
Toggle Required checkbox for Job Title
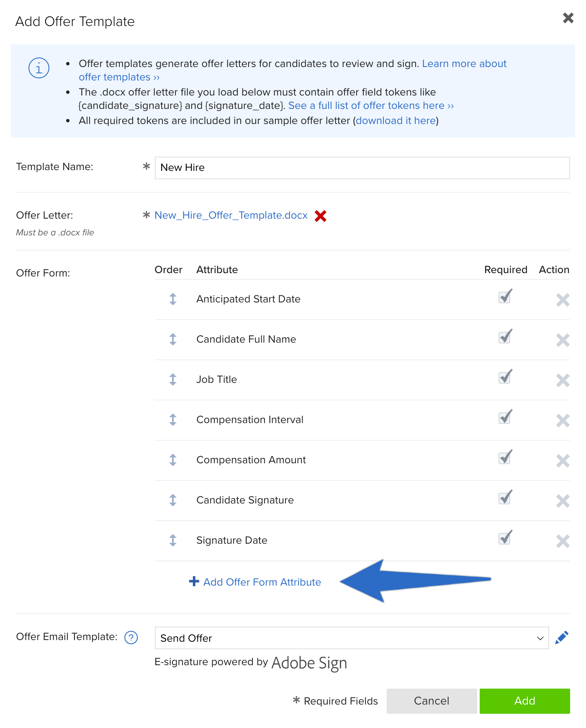point(505,377)
